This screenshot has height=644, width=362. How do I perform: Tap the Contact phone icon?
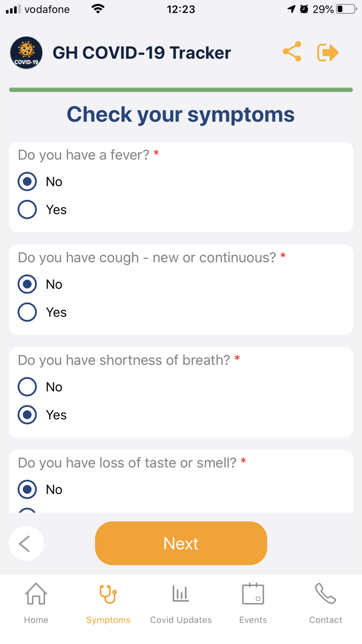(325, 594)
